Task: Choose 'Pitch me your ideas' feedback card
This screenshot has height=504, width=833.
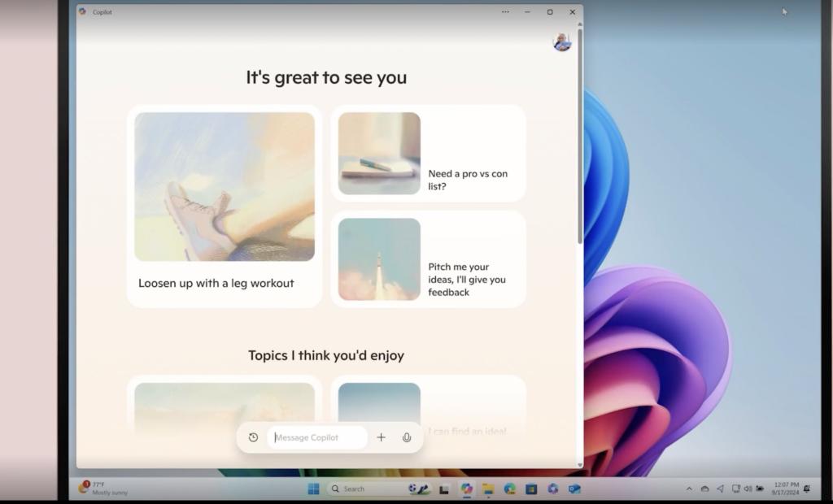Action: pos(428,259)
